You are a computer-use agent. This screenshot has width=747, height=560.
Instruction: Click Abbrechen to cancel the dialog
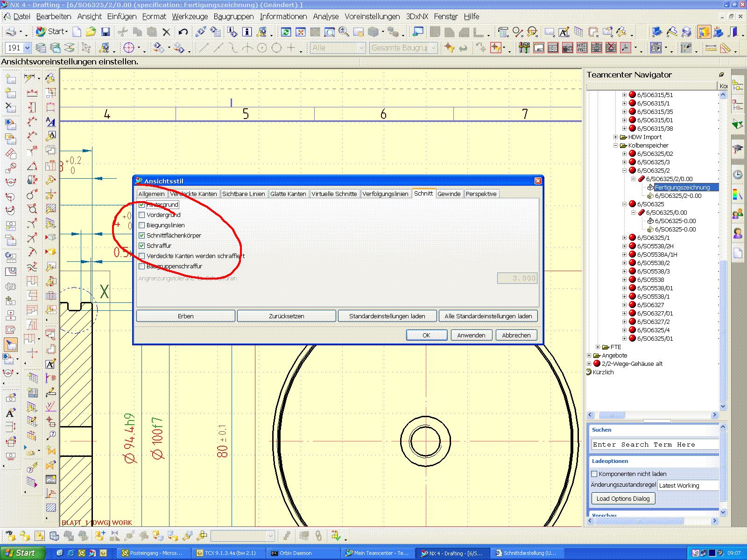coord(516,335)
